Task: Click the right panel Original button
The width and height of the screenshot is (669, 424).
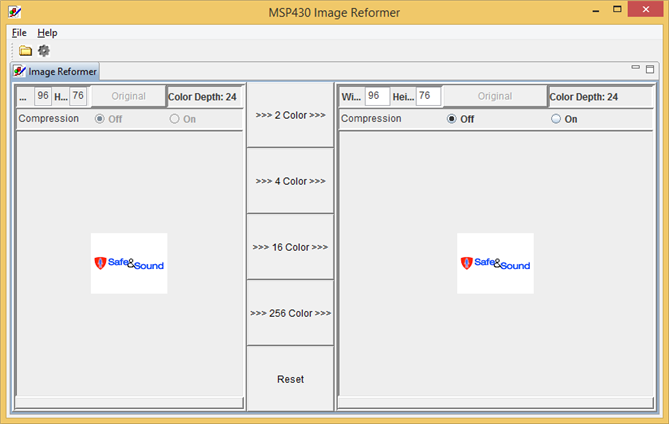Action: coord(495,96)
